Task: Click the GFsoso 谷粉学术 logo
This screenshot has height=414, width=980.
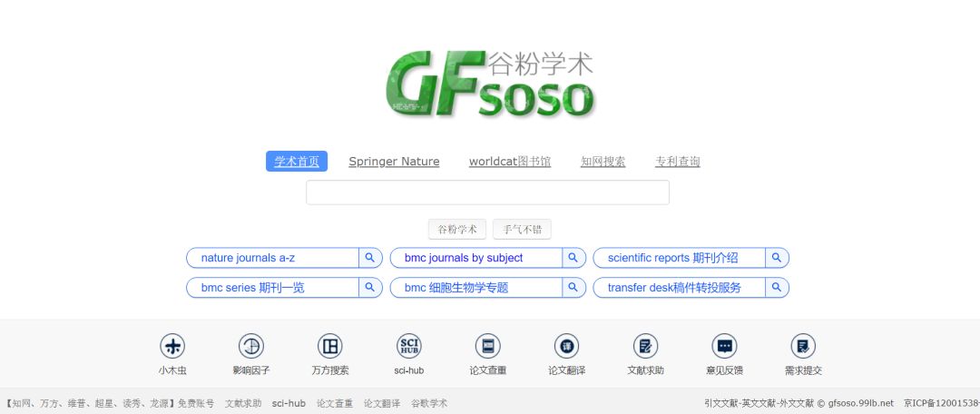Action: (x=489, y=84)
